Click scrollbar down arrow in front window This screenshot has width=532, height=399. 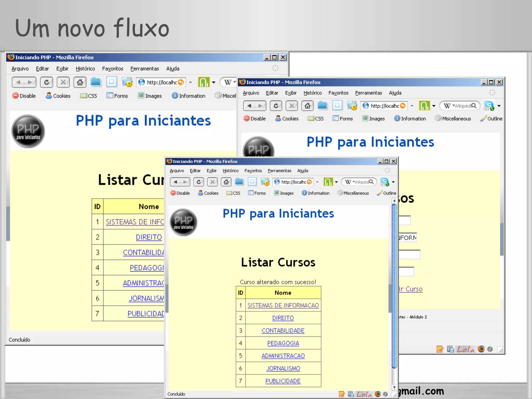pyautogui.click(x=394, y=388)
